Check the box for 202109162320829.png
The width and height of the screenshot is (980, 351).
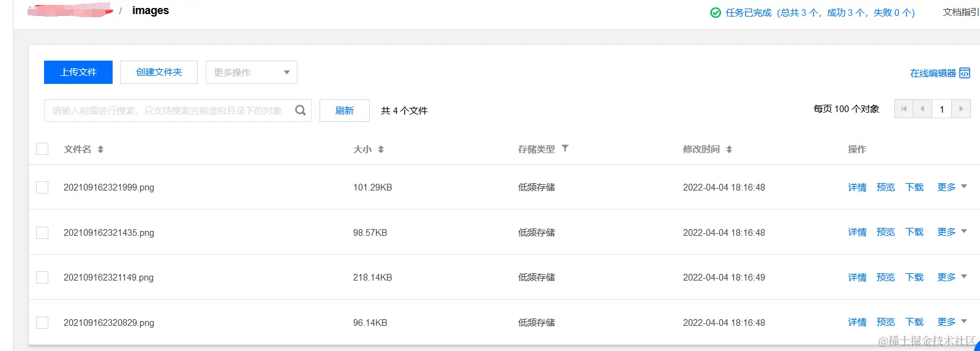[x=42, y=323]
